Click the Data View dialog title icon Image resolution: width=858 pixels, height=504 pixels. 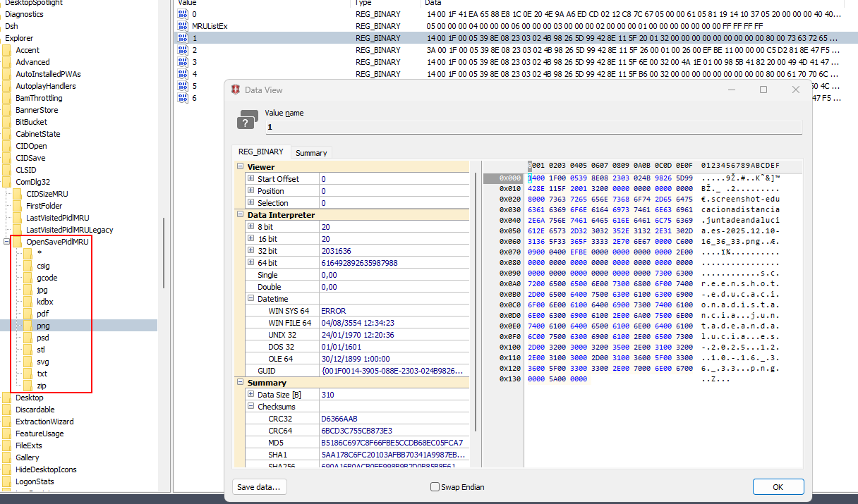[236, 90]
